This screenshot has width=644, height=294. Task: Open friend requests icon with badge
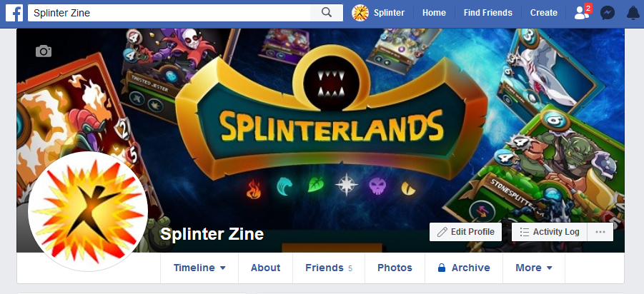[x=583, y=13]
